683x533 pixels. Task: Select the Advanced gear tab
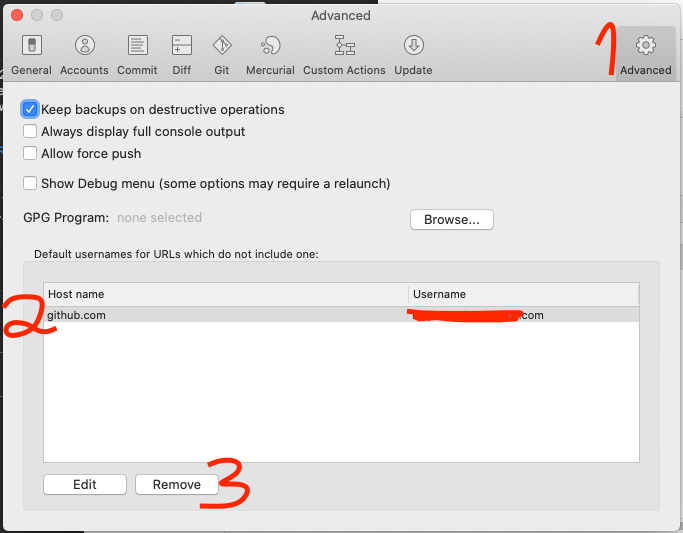coord(646,55)
